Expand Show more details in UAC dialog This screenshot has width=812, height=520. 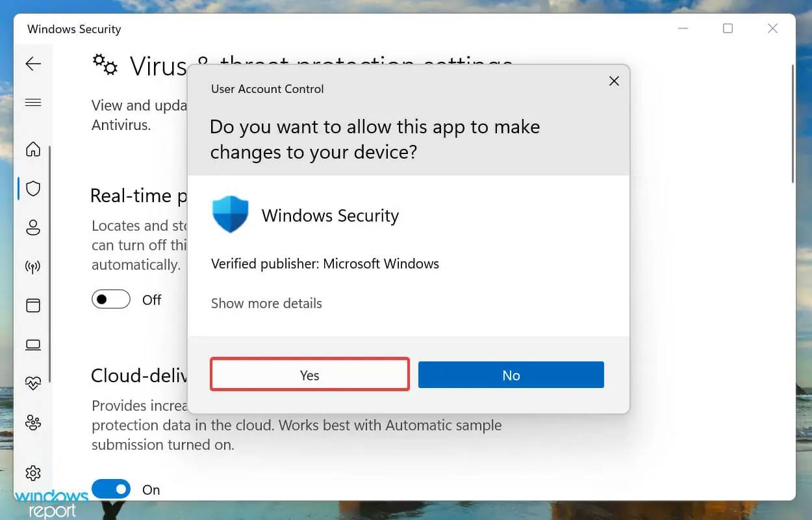pyautogui.click(x=266, y=304)
